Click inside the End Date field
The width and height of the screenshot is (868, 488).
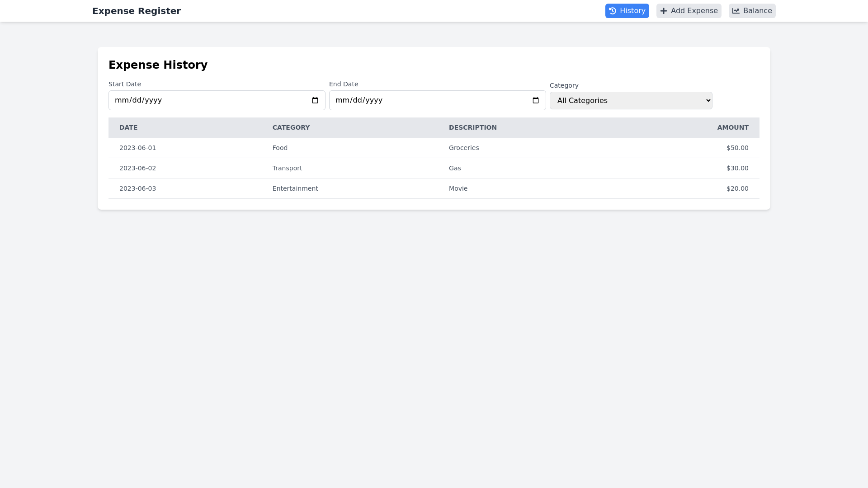pyautogui.click(x=425, y=100)
